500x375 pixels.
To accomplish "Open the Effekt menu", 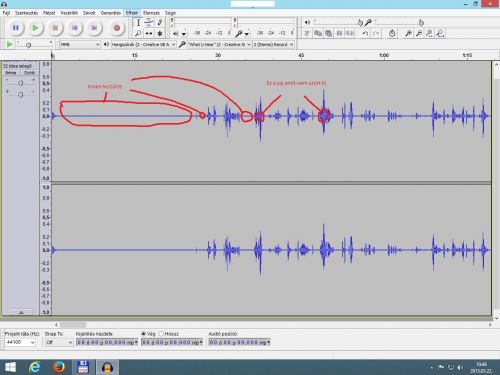I will 132,13.
